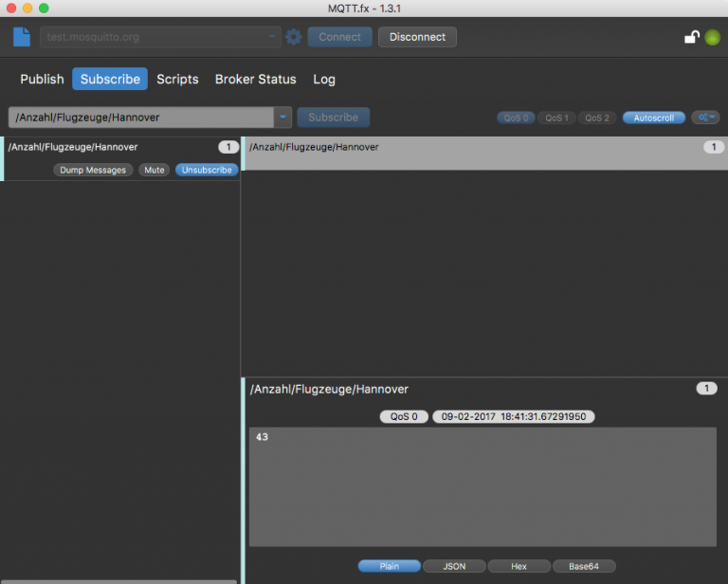This screenshot has height=584, width=728.
Task: Click the message count badge in detail pane
Action: tap(706, 388)
